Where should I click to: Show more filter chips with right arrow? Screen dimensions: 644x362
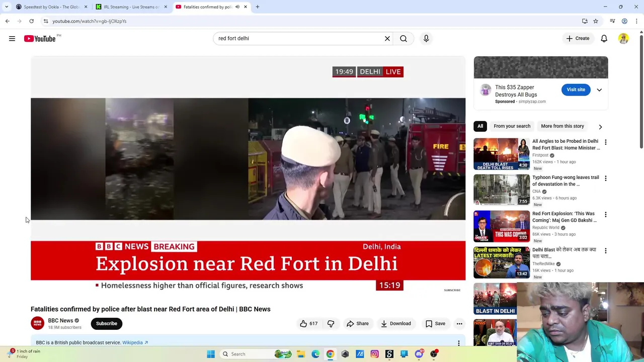point(600,127)
